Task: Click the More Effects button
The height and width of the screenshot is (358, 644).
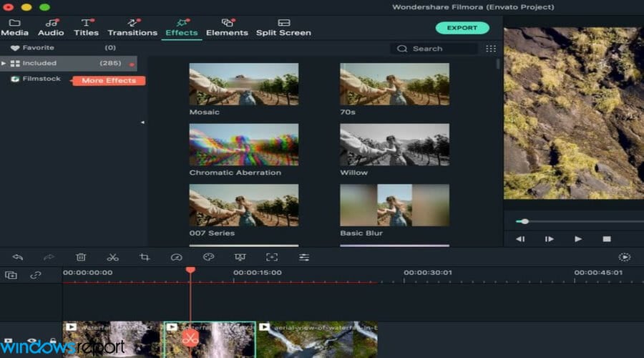Action: point(109,81)
